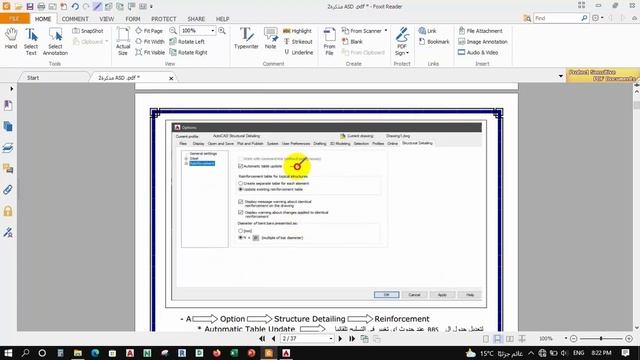This screenshot has height=360, width=640.
Task: Click the zoom in magnifier in ribbon
Action: pyautogui.click(x=222, y=31)
